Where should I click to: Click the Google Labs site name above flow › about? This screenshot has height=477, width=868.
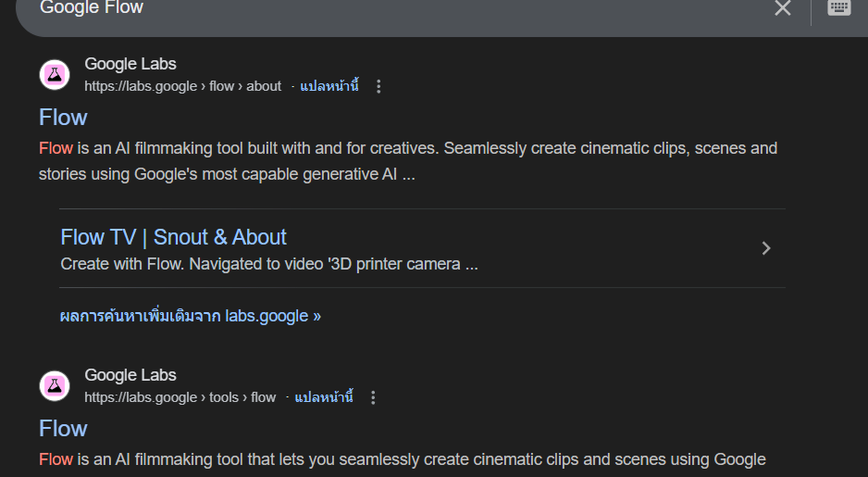(130, 64)
